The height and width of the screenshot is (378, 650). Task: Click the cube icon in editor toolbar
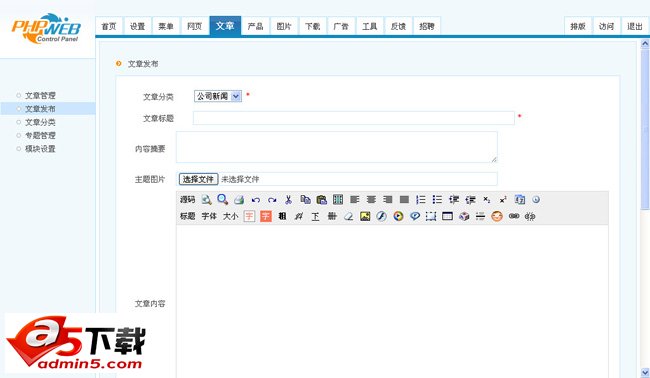coord(464,216)
